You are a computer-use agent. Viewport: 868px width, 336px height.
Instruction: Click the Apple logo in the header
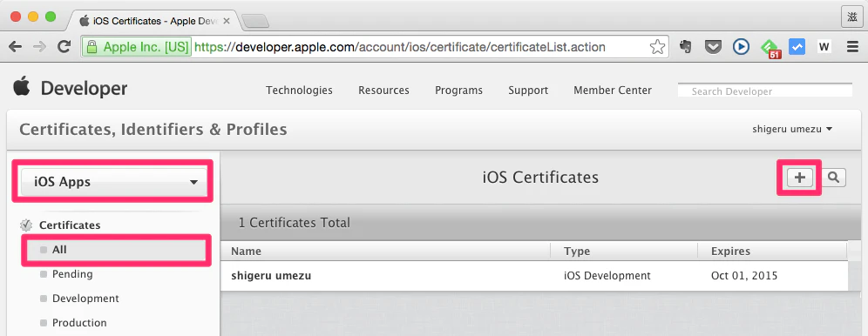point(22,87)
